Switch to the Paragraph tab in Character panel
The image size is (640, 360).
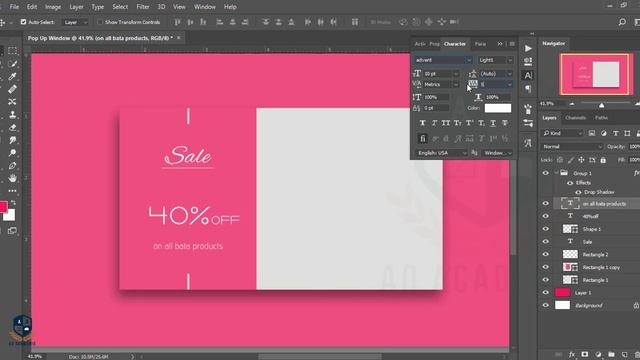480,44
